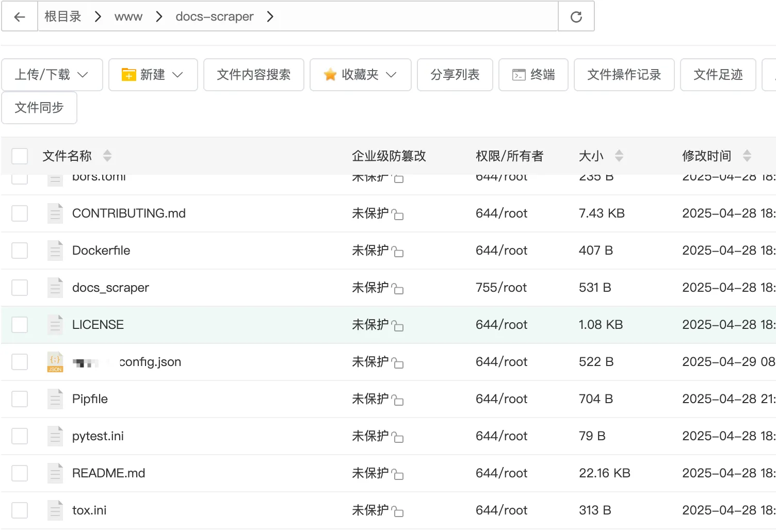
Task: Click lock icon in CONTRIBUTING.md row
Action: pos(397,214)
